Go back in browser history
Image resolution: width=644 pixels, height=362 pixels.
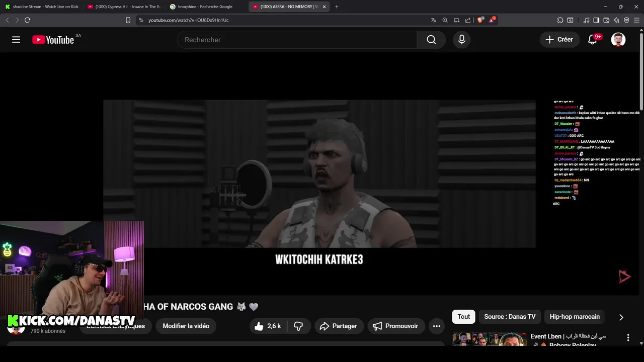[7, 20]
